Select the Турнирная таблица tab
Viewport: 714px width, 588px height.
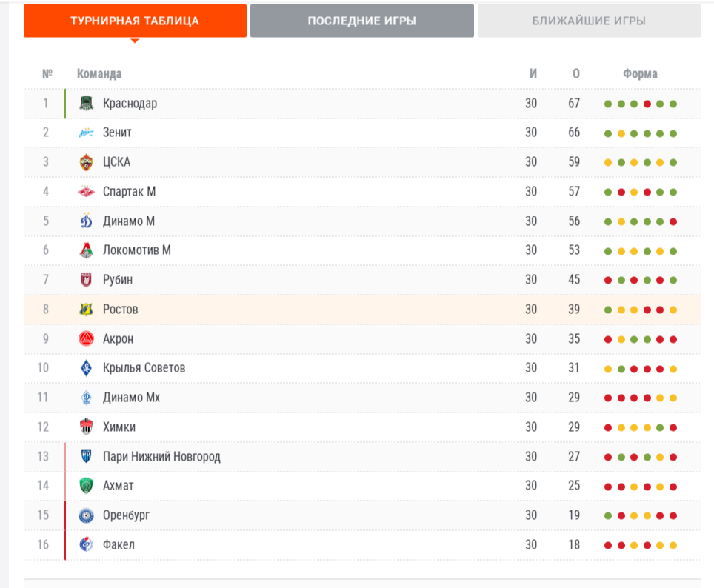pos(135,21)
